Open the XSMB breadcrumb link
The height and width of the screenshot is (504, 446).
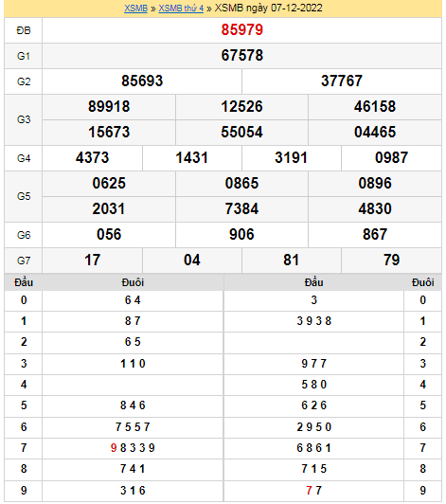click(x=135, y=8)
